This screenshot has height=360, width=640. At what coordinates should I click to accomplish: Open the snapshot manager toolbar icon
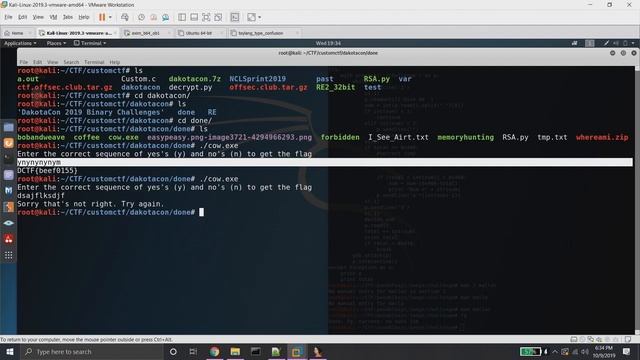tap(165, 17)
